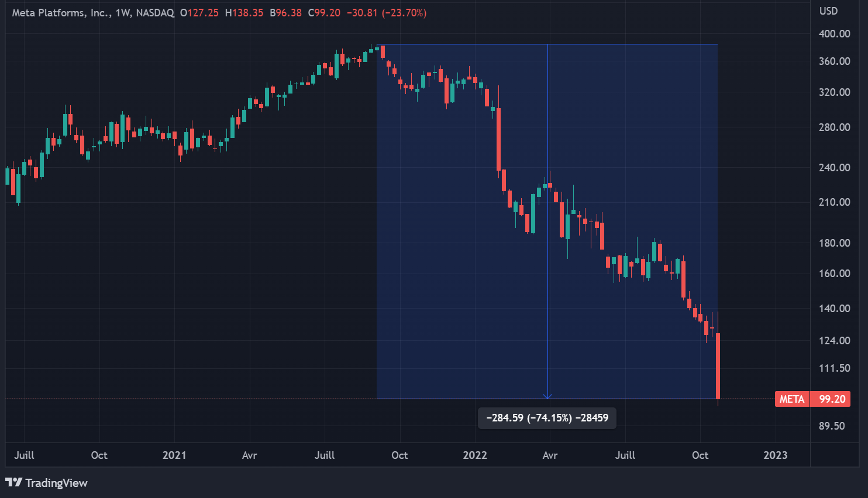
Task: Click the C99.20 close value
Action: click(324, 13)
